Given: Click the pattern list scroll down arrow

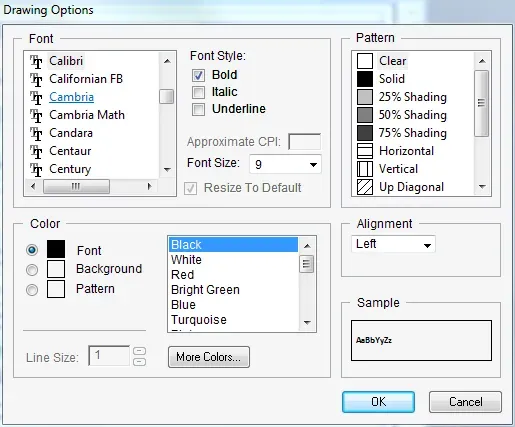Looking at the screenshot, I should click(x=482, y=187).
